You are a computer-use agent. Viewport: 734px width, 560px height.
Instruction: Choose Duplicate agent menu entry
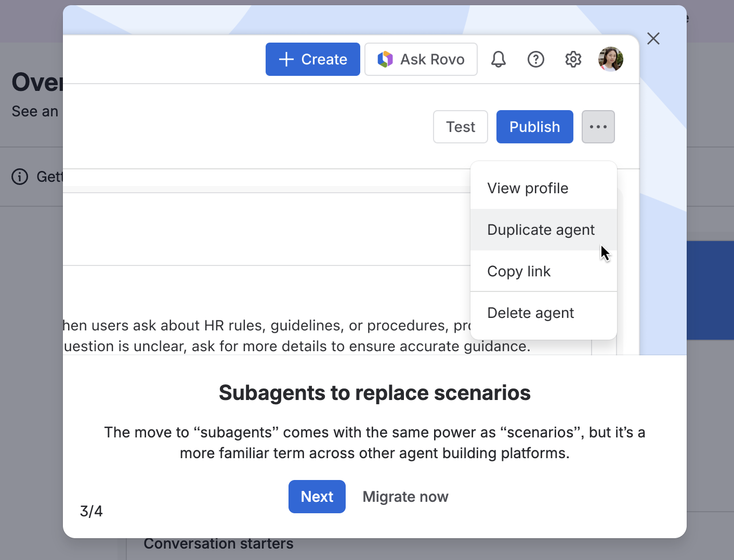click(x=544, y=230)
